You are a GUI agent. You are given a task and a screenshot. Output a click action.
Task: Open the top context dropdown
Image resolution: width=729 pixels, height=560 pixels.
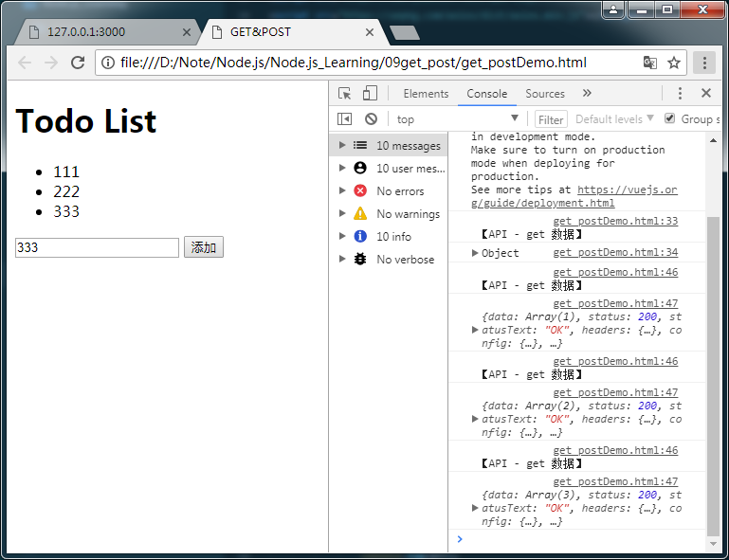[458, 119]
